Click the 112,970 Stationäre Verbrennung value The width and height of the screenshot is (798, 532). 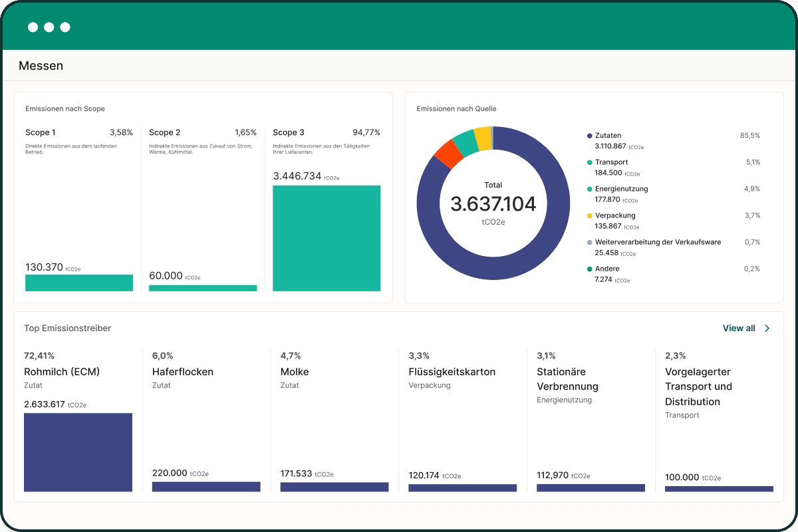click(553, 475)
